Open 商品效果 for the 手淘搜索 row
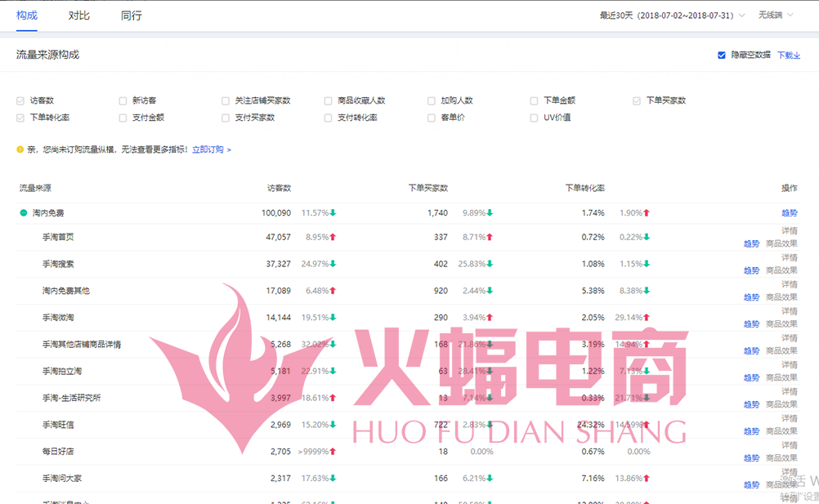The width and height of the screenshot is (819, 504). (x=782, y=270)
